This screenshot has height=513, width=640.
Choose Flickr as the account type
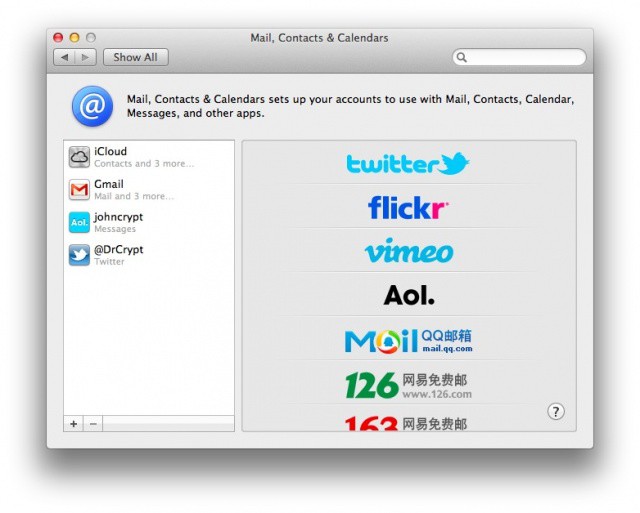pos(408,207)
